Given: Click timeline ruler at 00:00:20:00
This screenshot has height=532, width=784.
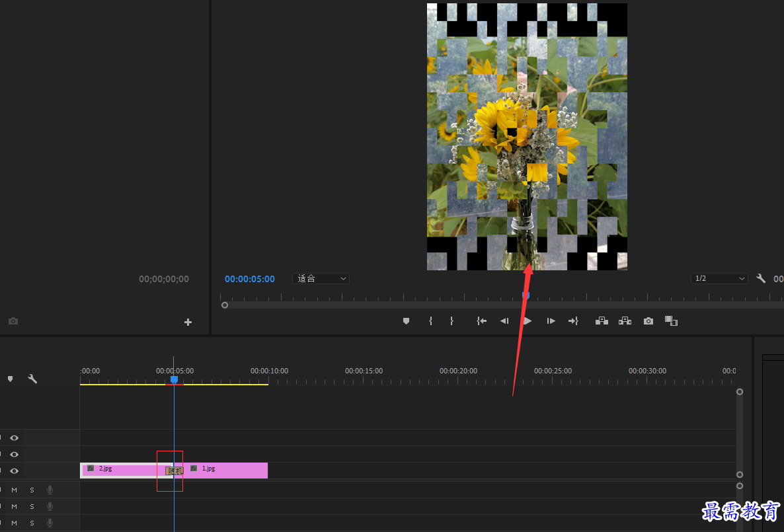Looking at the screenshot, I should (458, 371).
